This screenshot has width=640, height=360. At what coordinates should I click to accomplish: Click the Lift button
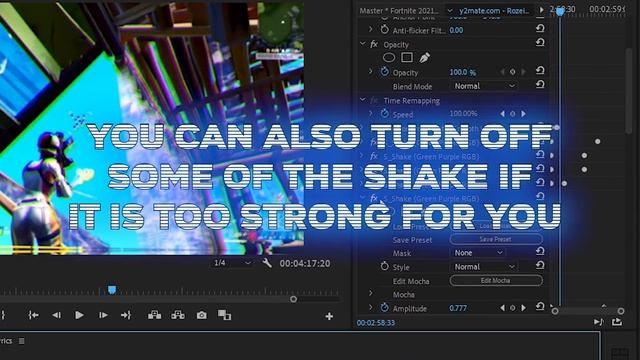click(x=154, y=315)
